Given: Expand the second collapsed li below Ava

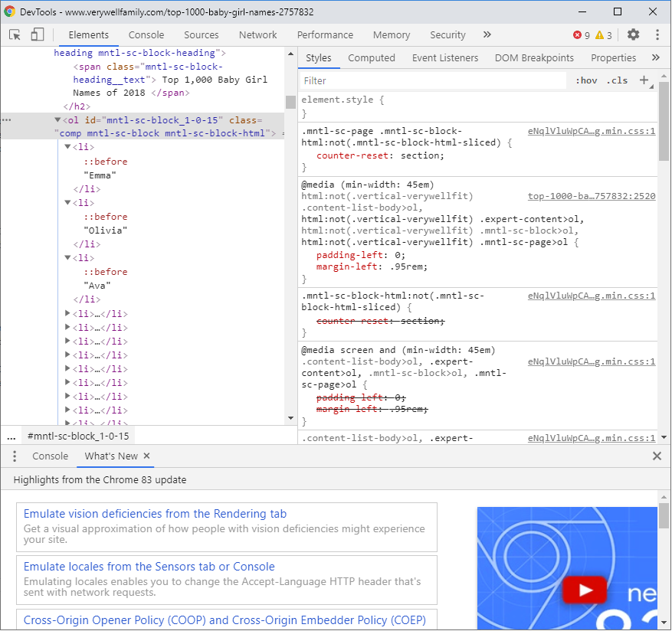Looking at the screenshot, I should pyautogui.click(x=67, y=327).
